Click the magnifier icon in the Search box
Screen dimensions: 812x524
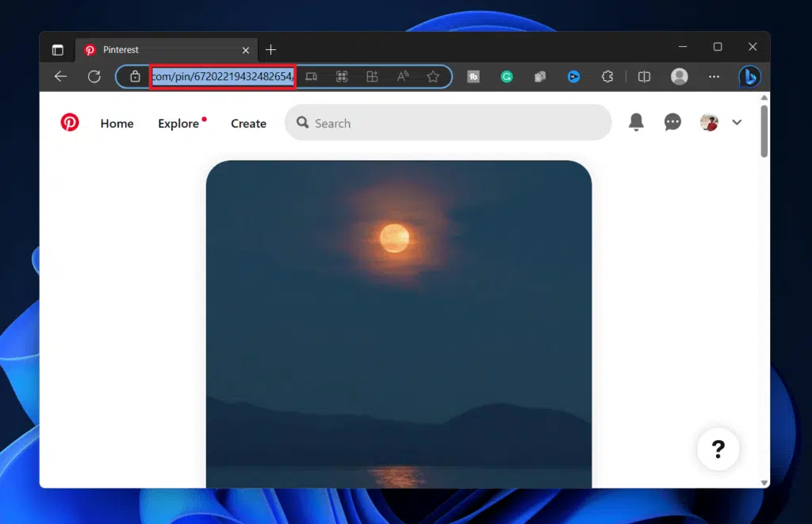(302, 122)
